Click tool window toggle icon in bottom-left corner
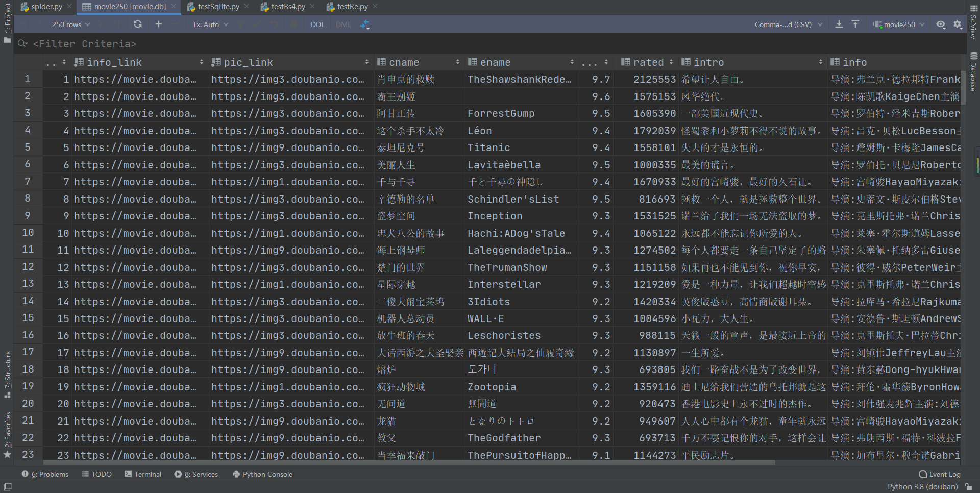Screen dimensions: 980x493 point(7,487)
